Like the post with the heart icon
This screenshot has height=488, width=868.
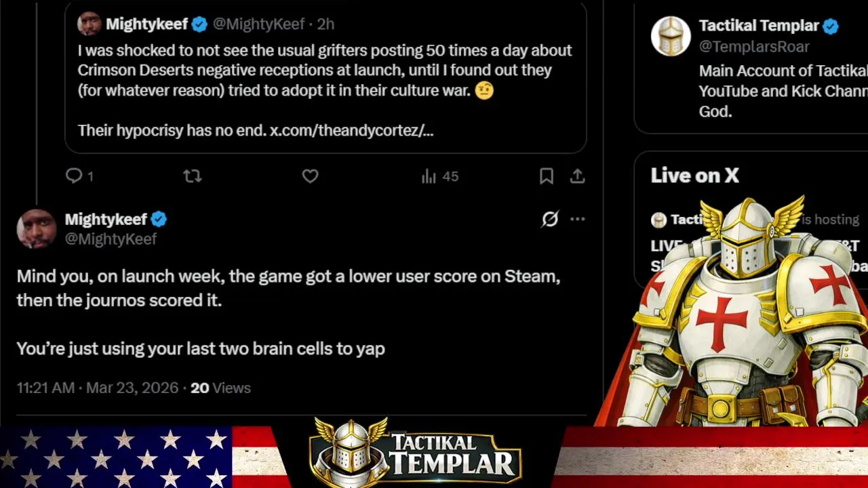[310, 176]
